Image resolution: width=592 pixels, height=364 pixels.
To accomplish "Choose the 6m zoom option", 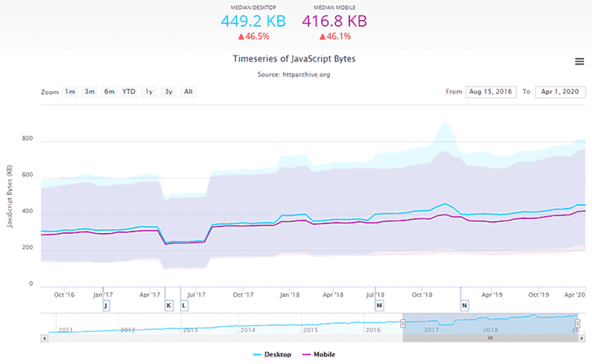I will 110,92.
